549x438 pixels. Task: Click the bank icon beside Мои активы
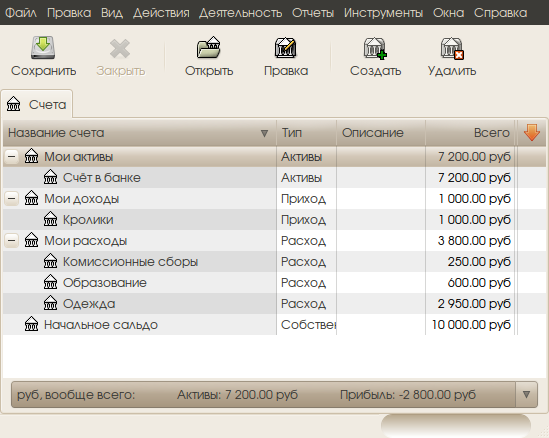[x=32, y=156]
